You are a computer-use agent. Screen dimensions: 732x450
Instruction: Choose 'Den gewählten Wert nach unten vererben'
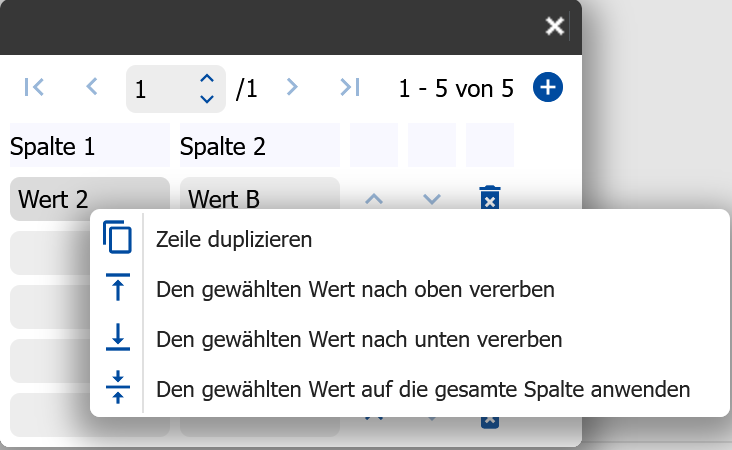pyautogui.click(x=359, y=339)
